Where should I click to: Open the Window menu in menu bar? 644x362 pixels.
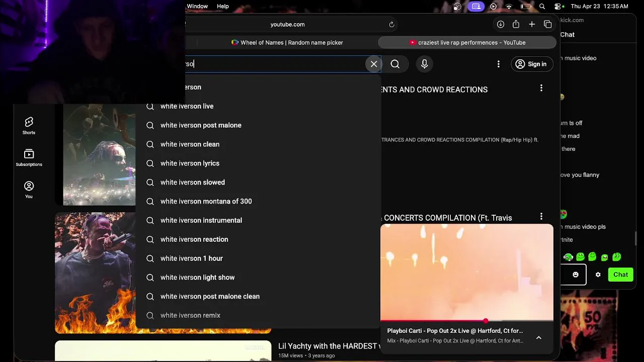[x=197, y=6]
